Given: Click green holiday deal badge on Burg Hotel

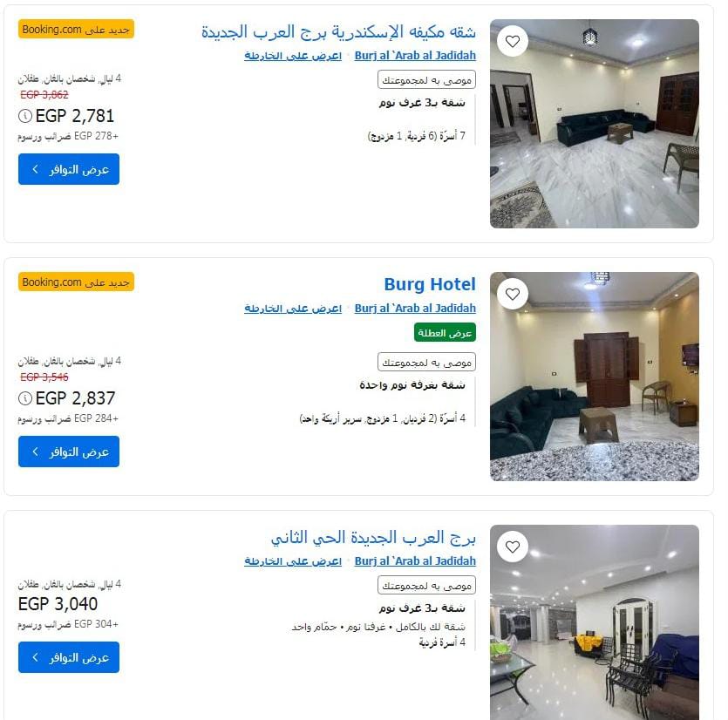Looking at the screenshot, I should [445, 332].
